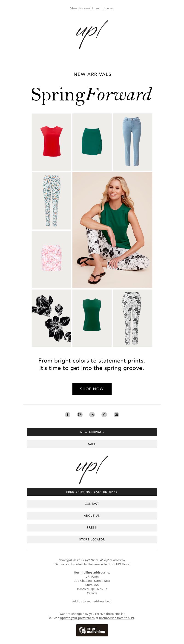Viewport: 184px width, 644px height.
Task: Open the NEW ARRIVALS footer bar
Action: [x=92, y=432]
